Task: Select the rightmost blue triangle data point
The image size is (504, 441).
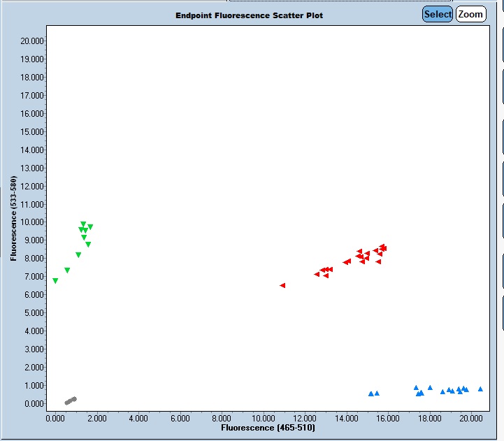Action: [x=480, y=389]
